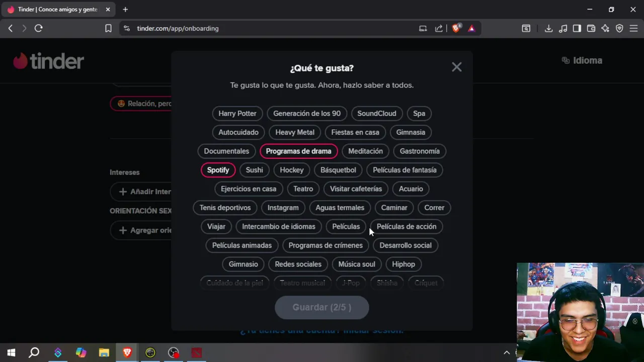Select the Caminar interest
644x362 pixels.
coord(394,208)
